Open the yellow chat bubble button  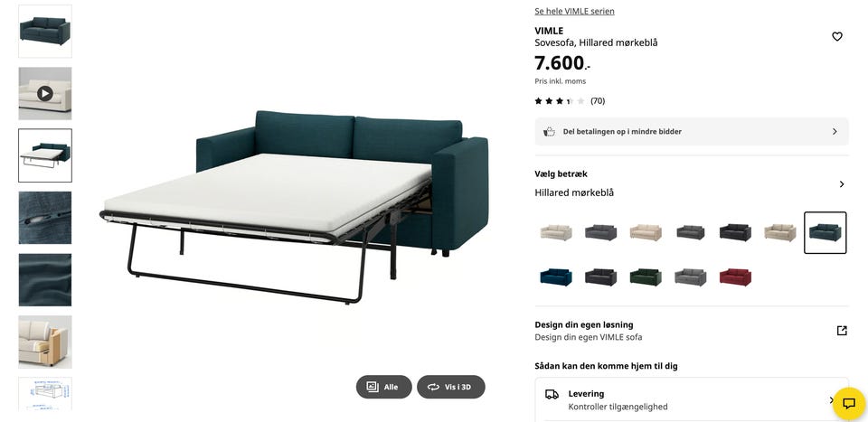point(849,403)
